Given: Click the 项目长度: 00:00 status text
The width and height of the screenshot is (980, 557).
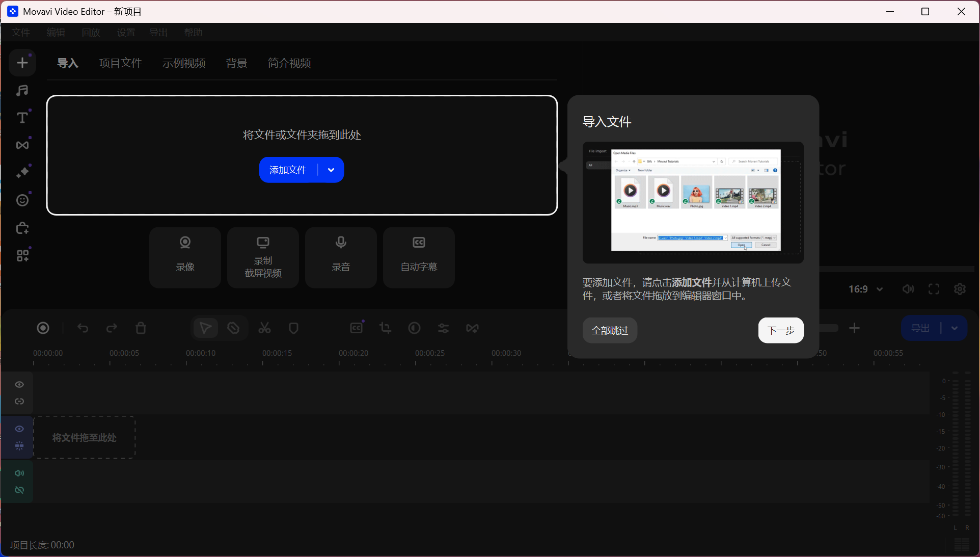Looking at the screenshot, I should click(42, 545).
